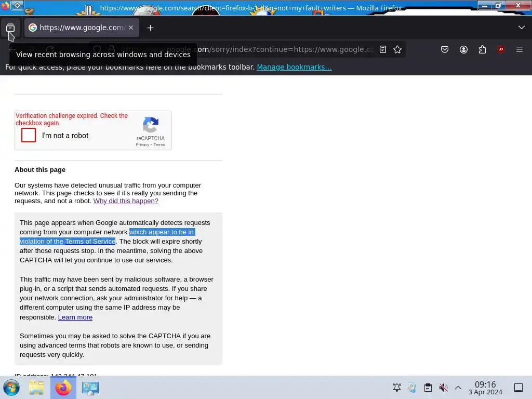
Task: Open Firefox View recent browsing icon
Action: [10, 28]
